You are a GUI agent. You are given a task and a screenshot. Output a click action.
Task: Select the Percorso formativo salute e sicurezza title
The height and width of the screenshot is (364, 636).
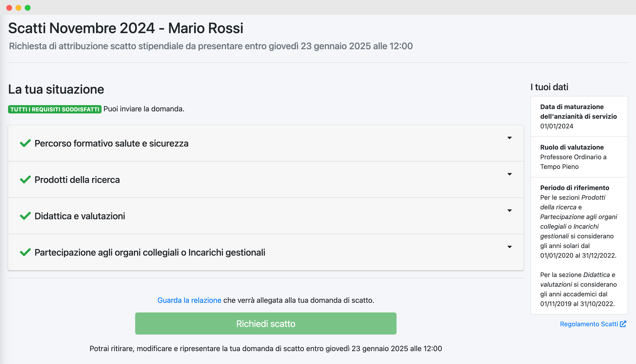[x=111, y=144]
